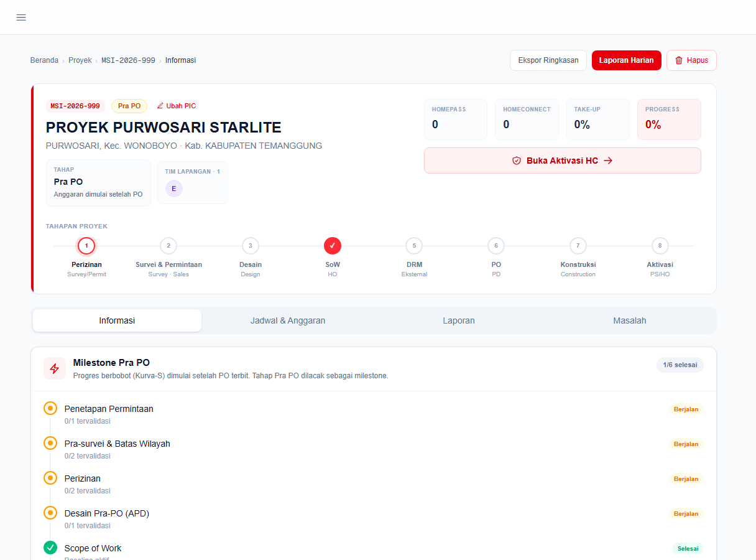Click the status icon beside Perizinan milestone
756x560 pixels.
(50, 478)
